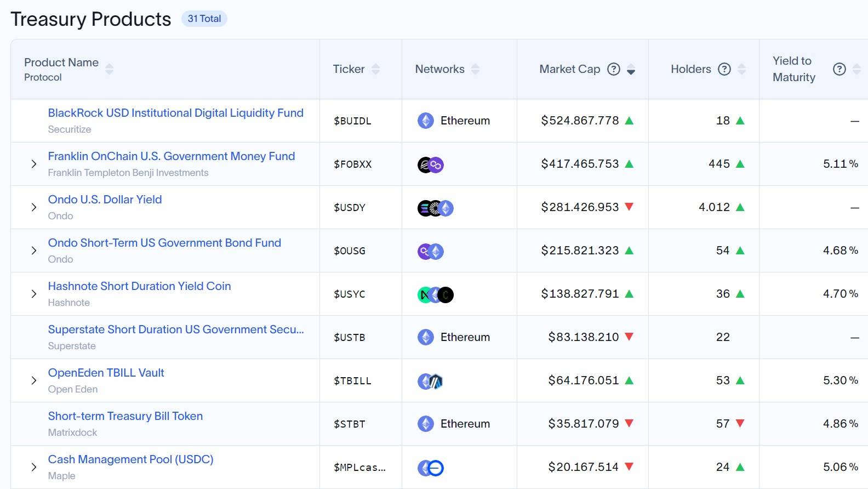The image size is (868, 489).
Task: Click Franklin Templeton Benji Investments label
Action: [128, 173]
